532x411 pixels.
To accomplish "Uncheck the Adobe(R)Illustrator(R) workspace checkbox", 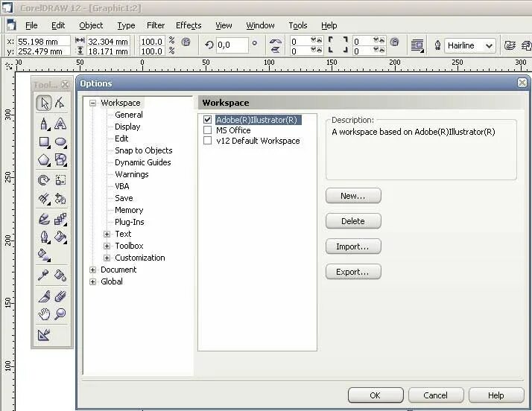I will 208,120.
